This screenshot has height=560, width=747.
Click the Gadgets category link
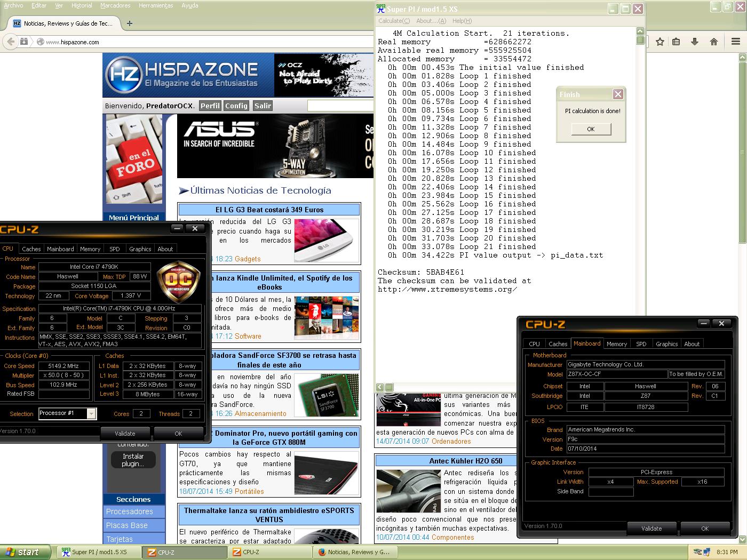pyautogui.click(x=248, y=259)
